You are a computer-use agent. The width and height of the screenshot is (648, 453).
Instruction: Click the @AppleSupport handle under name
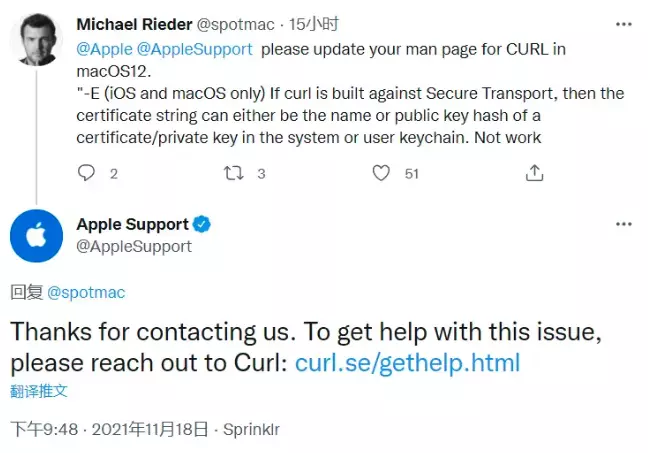pos(134,246)
